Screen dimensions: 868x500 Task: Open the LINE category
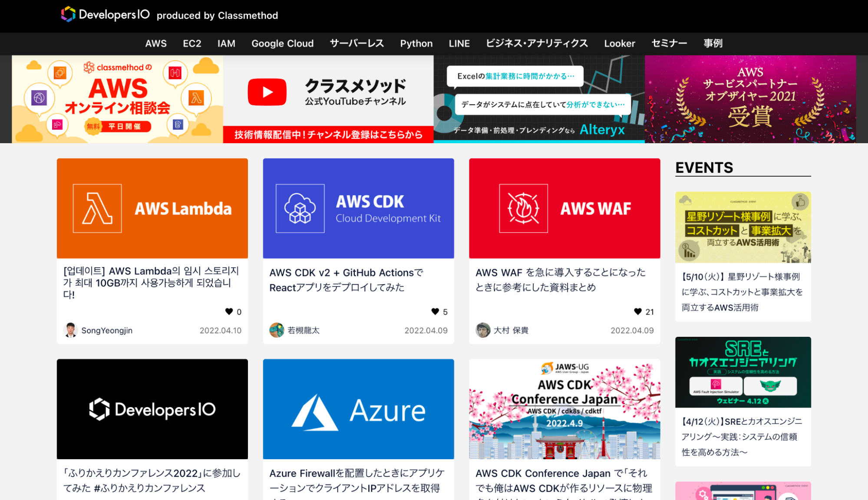[x=459, y=43]
